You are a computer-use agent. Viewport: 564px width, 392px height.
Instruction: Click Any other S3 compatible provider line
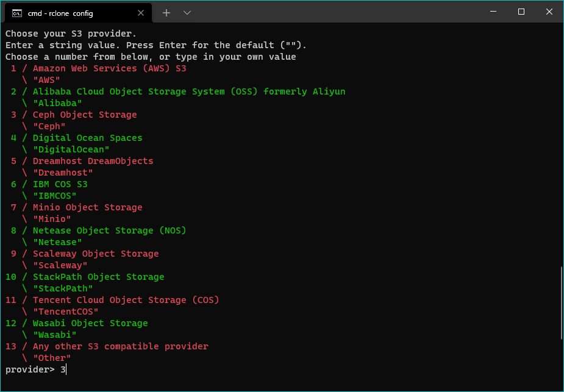[107, 346]
